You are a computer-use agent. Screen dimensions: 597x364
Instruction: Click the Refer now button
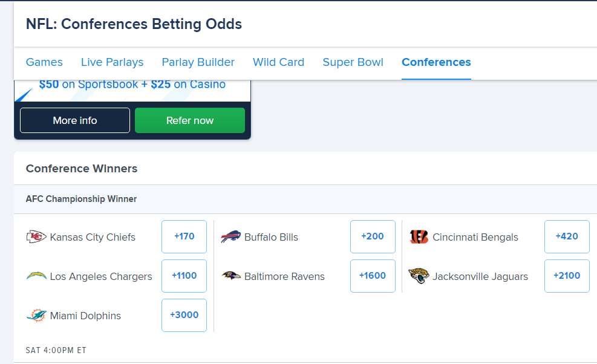click(x=189, y=120)
